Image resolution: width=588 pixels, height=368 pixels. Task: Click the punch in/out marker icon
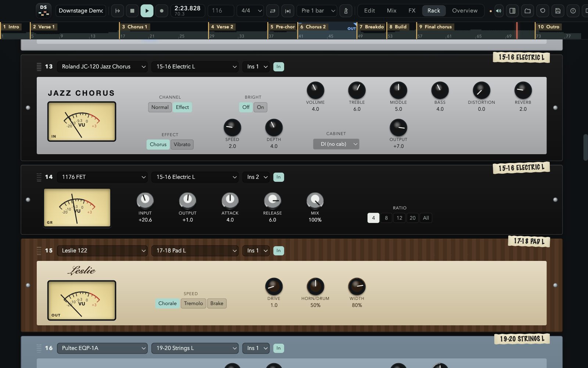(288, 11)
